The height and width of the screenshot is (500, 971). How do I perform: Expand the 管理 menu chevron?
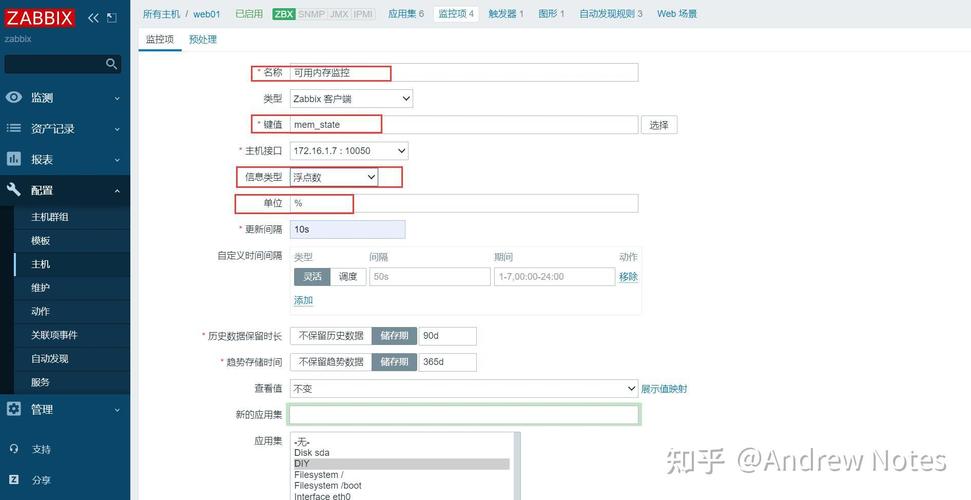(117, 410)
